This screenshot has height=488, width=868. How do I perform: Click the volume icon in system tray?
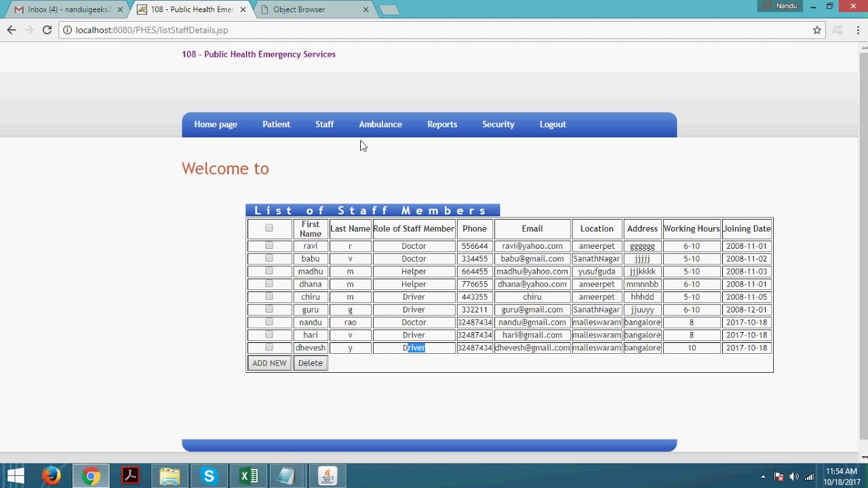[793, 476]
